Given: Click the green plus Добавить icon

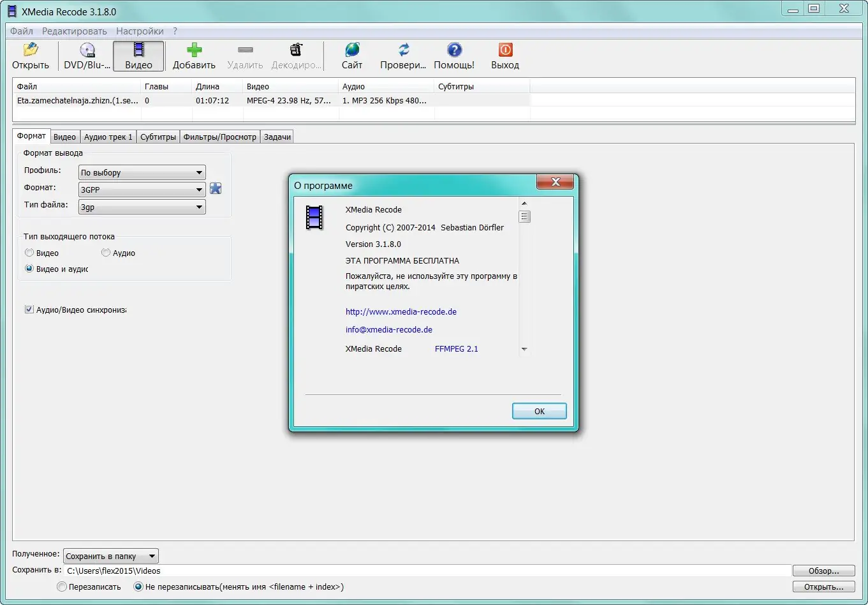Looking at the screenshot, I should (x=194, y=50).
